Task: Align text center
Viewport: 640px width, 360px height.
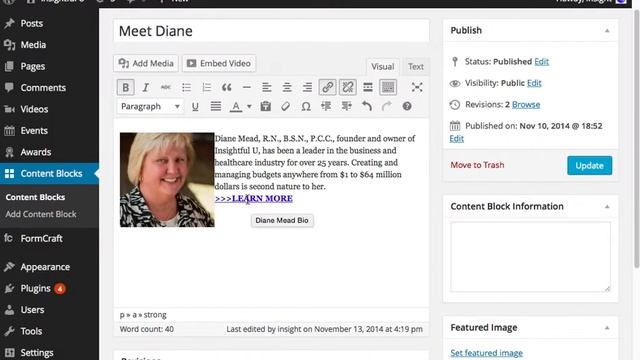Action: click(287, 87)
